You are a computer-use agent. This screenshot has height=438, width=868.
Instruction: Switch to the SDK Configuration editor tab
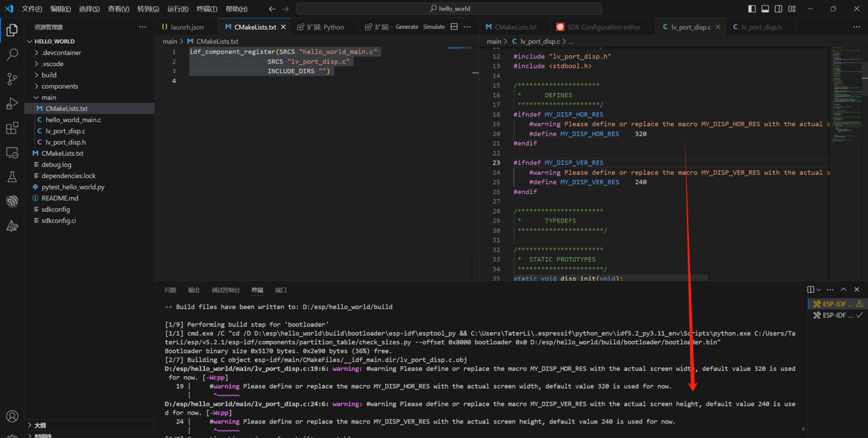coord(604,27)
